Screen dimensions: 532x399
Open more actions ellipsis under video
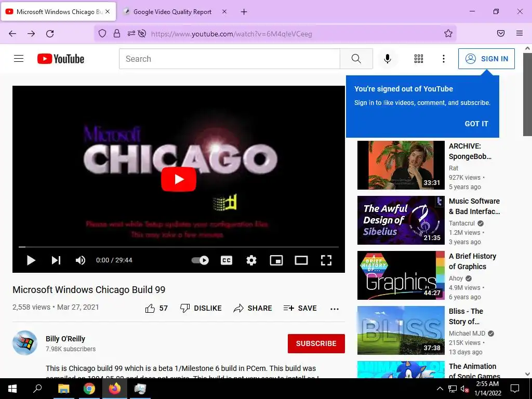tap(335, 309)
